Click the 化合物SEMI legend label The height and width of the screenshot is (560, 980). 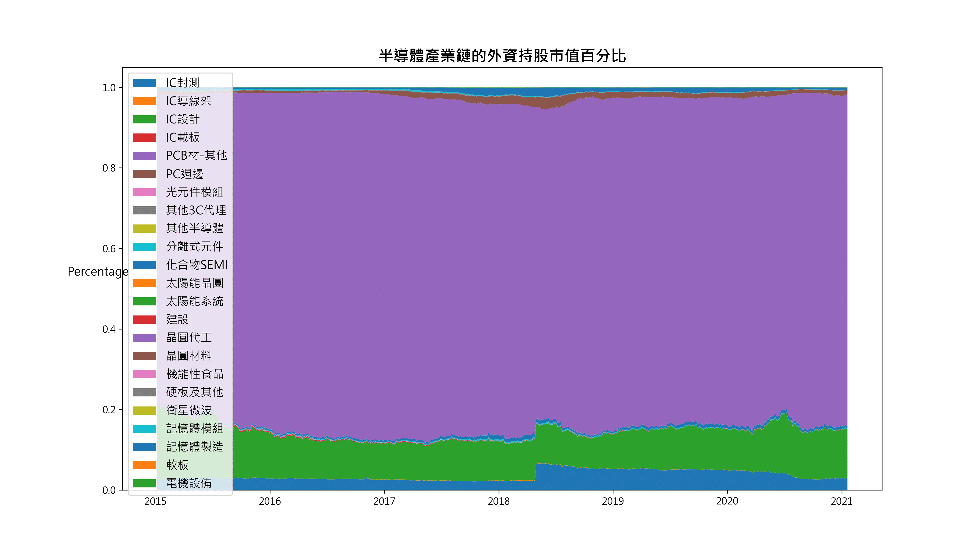click(196, 265)
